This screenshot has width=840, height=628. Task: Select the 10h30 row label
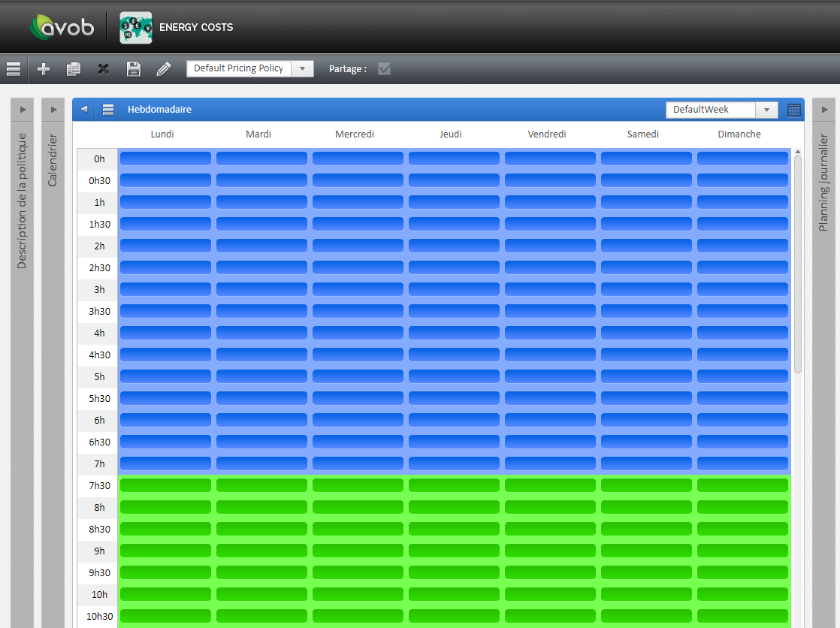[98, 617]
